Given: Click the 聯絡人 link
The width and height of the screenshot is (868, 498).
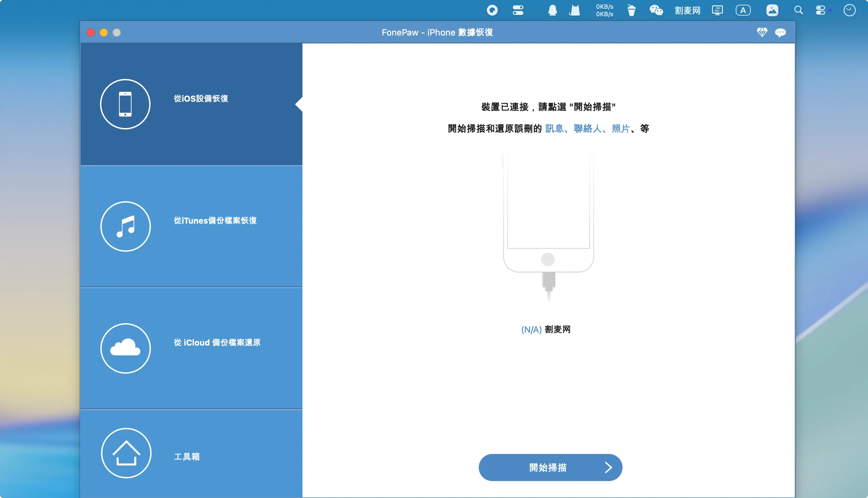Looking at the screenshot, I should pos(587,129).
